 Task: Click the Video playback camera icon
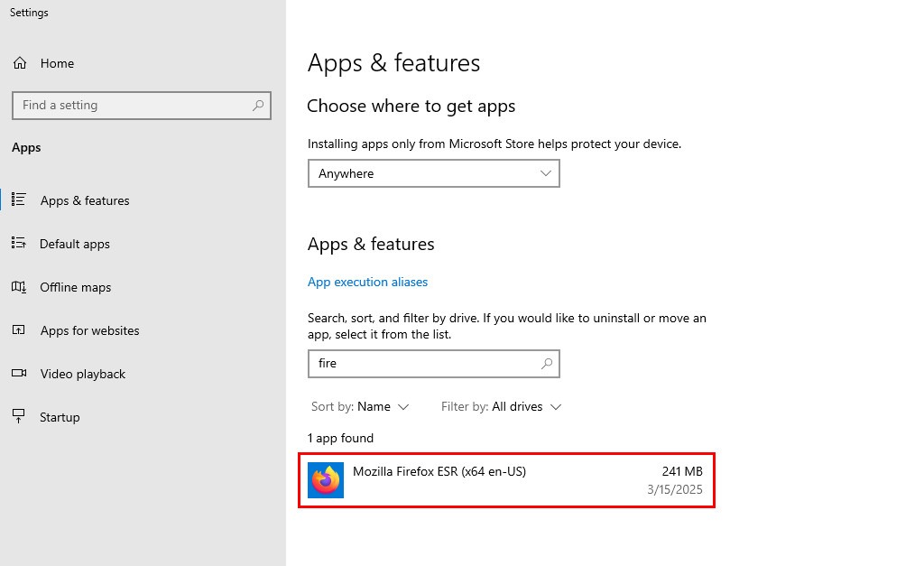[x=19, y=373]
